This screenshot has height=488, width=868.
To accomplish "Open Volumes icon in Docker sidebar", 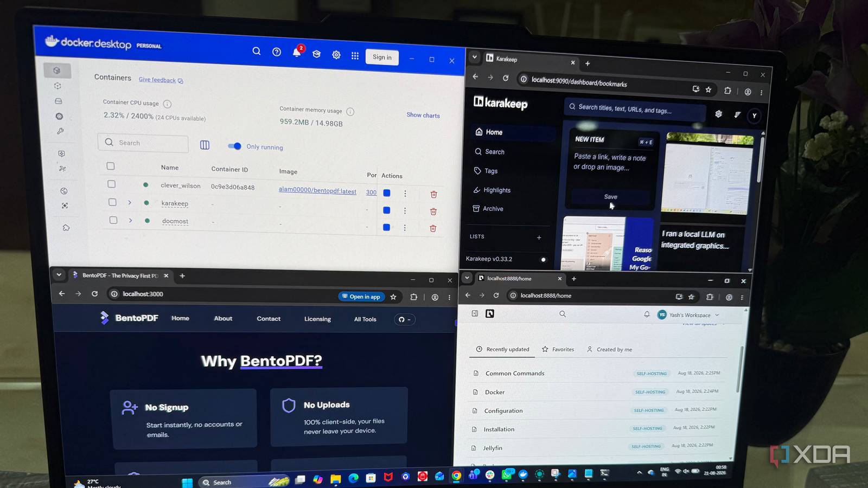I will (59, 101).
